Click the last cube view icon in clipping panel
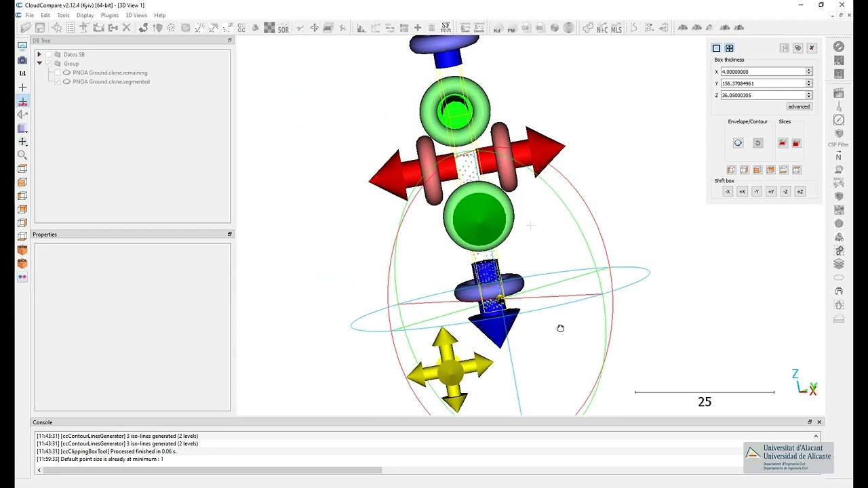Image resolution: width=868 pixels, height=488 pixels. click(797, 169)
